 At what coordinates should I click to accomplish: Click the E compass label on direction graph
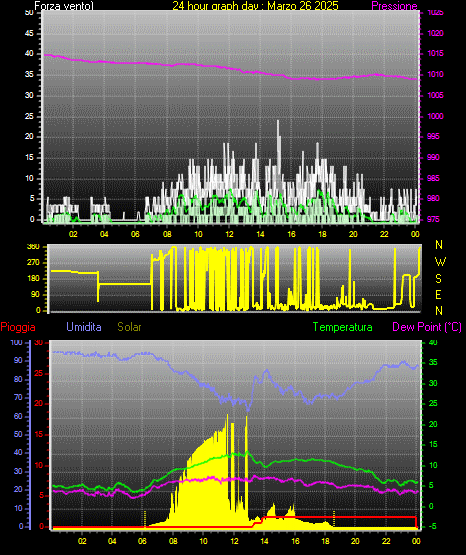click(438, 294)
